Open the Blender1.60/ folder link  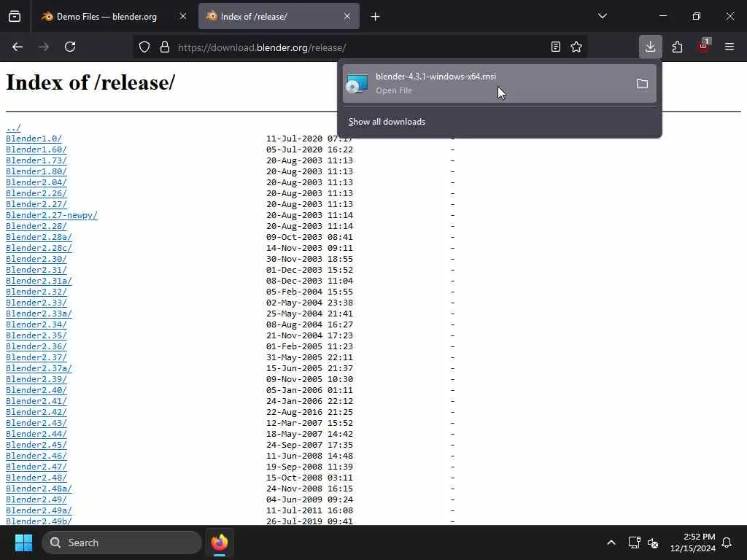36,149
